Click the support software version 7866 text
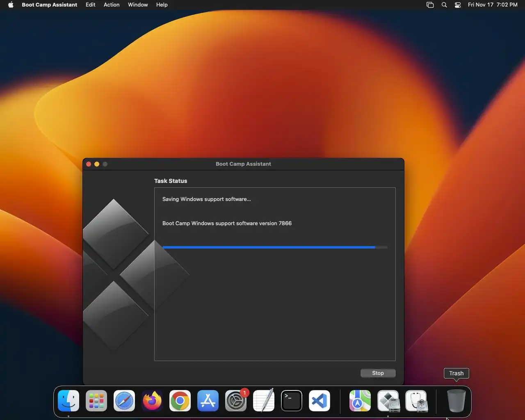Image resolution: width=525 pixels, height=420 pixels. [227, 223]
